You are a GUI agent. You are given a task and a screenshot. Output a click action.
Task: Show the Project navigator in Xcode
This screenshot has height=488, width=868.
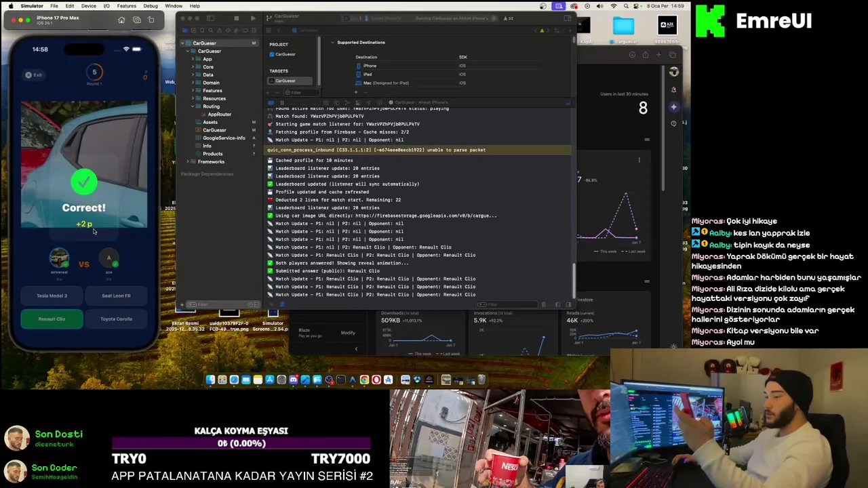coord(185,30)
